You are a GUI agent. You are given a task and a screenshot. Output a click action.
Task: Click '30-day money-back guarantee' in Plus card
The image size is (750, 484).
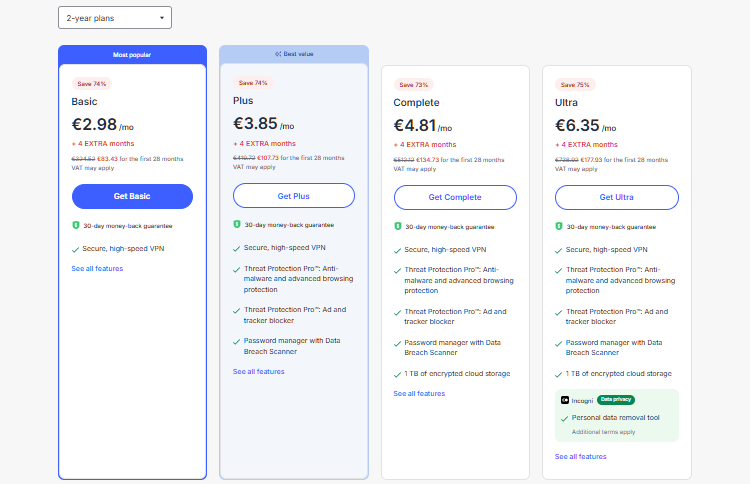tap(289, 225)
